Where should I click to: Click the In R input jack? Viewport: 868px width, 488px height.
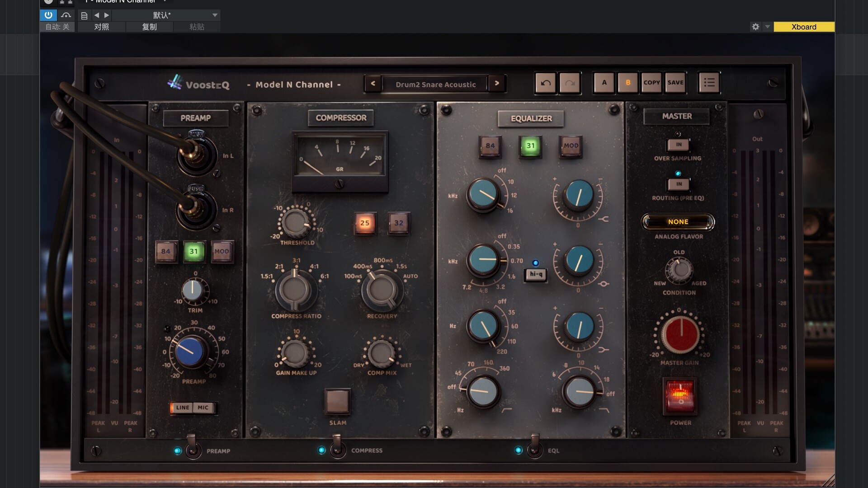(196, 209)
